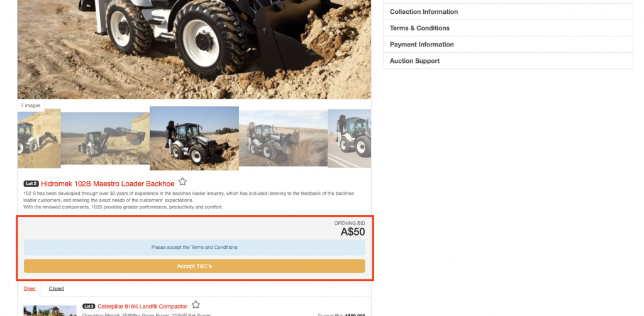Expand the Auction Support panel
Viewport: 644px width, 316px height.
point(508,61)
